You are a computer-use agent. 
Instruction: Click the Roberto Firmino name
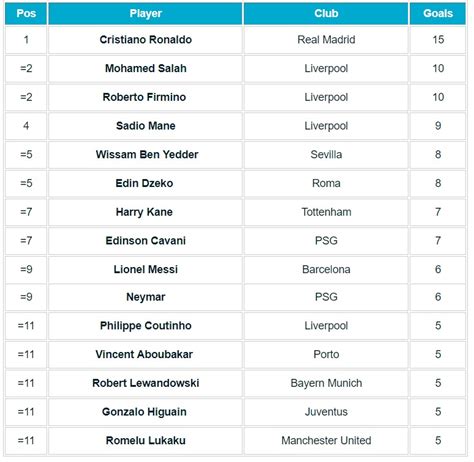144,97
